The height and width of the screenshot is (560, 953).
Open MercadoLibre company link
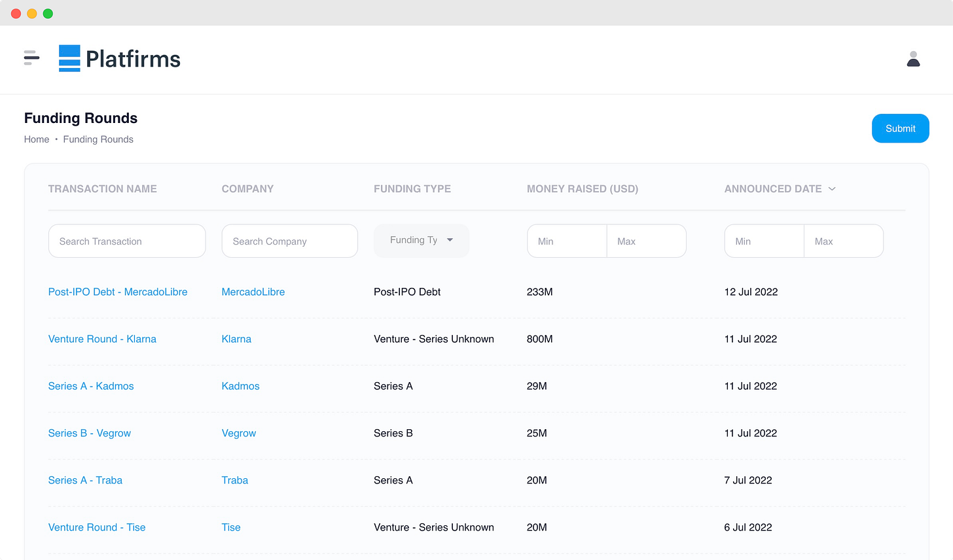(253, 292)
